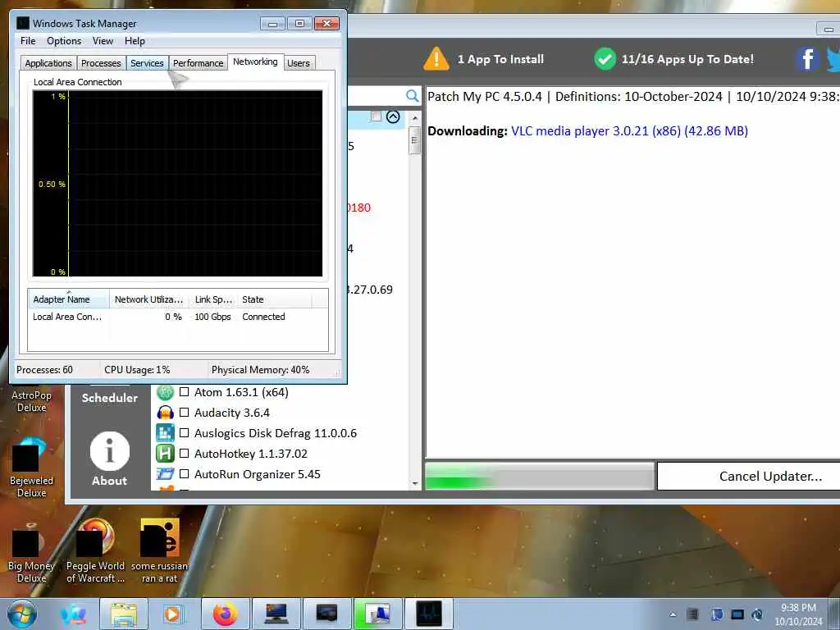Select the Peggle World of Warcraft desktop icon

point(95,552)
